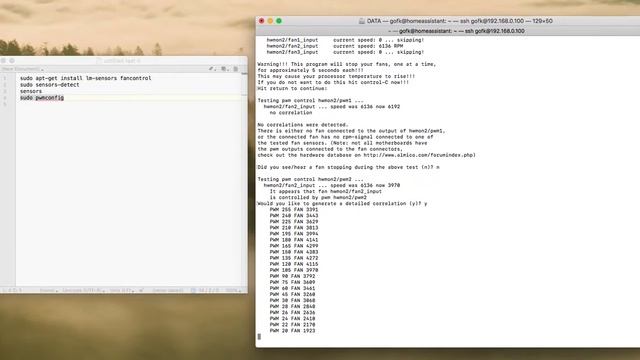This screenshot has width=640, height=360.
Task: Click the 'No correlations were detected.' line
Action: pyautogui.click(x=303, y=125)
